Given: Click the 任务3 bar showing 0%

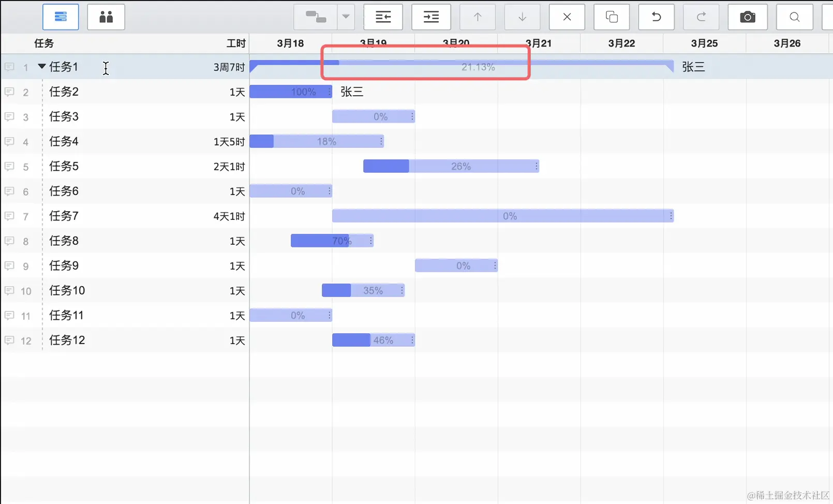Looking at the screenshot, I should pyautogui.click(x=374, y=116).
